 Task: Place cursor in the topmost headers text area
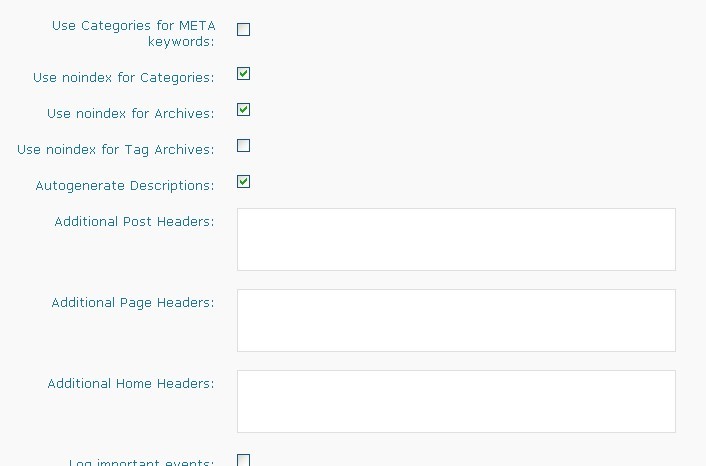[456, 239]
